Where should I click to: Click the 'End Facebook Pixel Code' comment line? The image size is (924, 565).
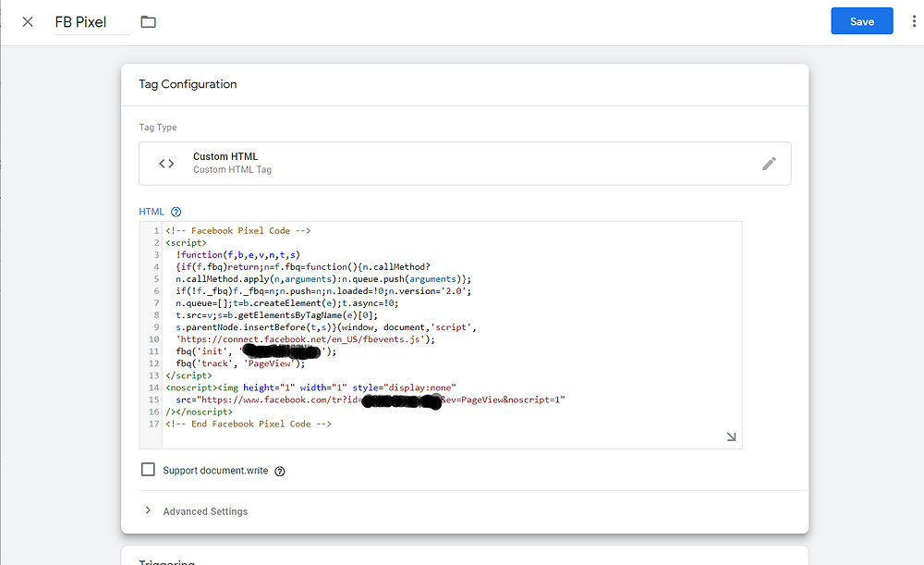(248, 424)
